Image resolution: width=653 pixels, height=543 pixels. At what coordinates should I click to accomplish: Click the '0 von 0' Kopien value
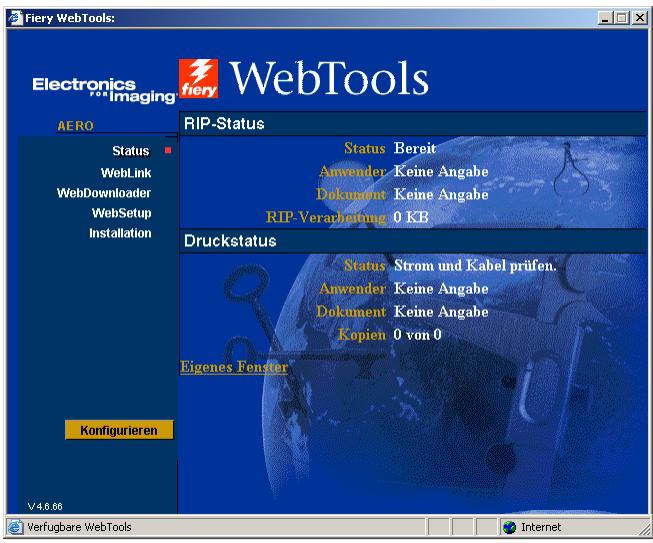point(417,334)
